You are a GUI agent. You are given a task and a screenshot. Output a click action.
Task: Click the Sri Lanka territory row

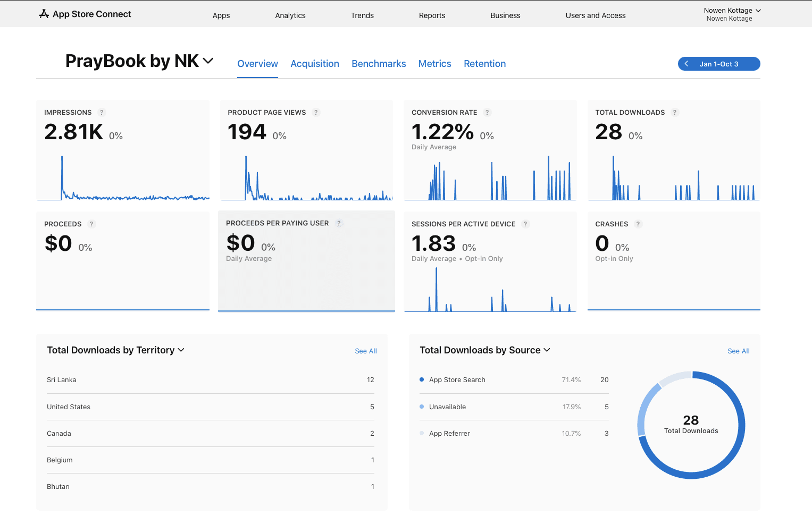pos(211,380)
